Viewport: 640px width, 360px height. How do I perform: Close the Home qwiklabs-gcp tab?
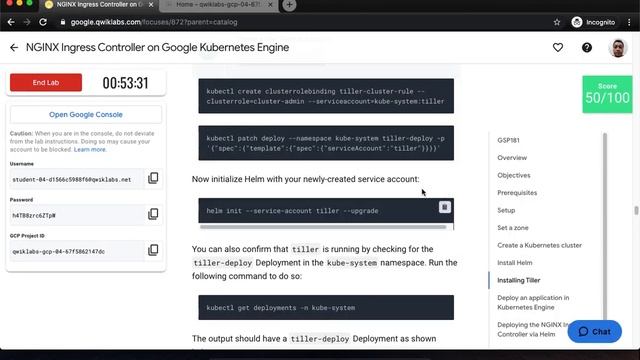[x=270, y=5]
